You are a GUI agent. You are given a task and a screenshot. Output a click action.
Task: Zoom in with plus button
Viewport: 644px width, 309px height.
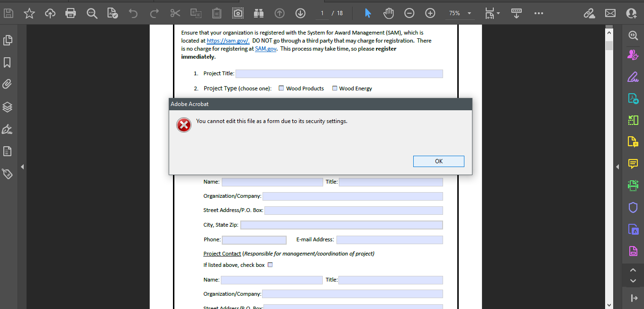(x=430, y=13)
